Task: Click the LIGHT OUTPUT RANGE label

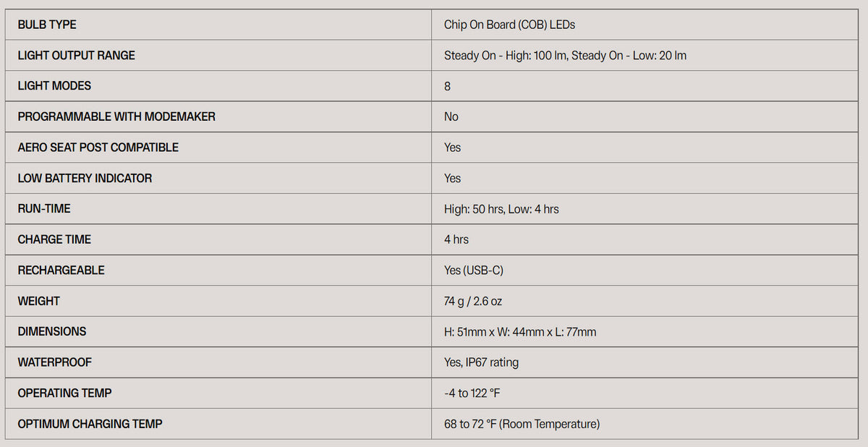Action: (76, 55)
